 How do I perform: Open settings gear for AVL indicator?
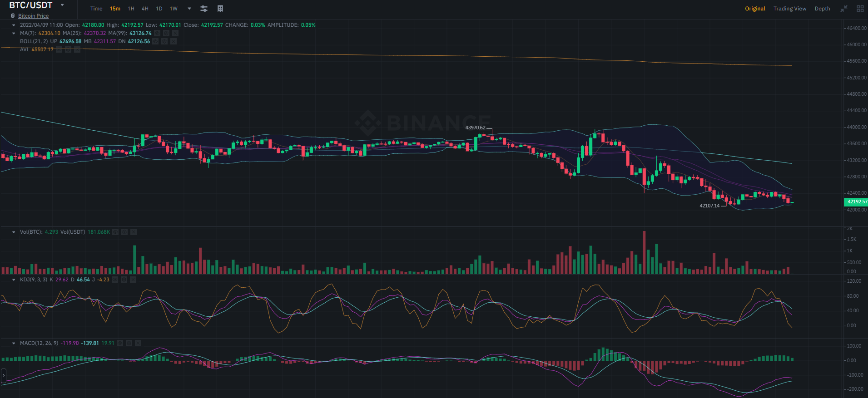[x=68, y=49]
